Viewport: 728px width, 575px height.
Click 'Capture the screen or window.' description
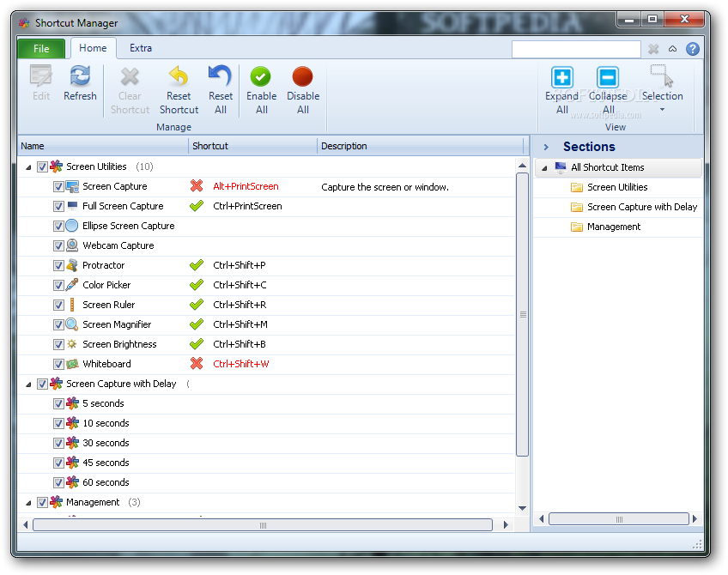[385, 187]
